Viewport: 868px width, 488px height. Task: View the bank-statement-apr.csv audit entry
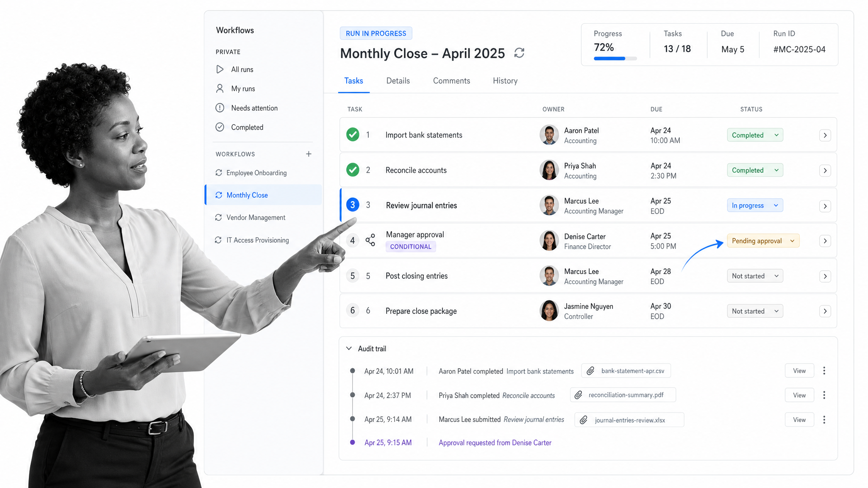[799, 371]
